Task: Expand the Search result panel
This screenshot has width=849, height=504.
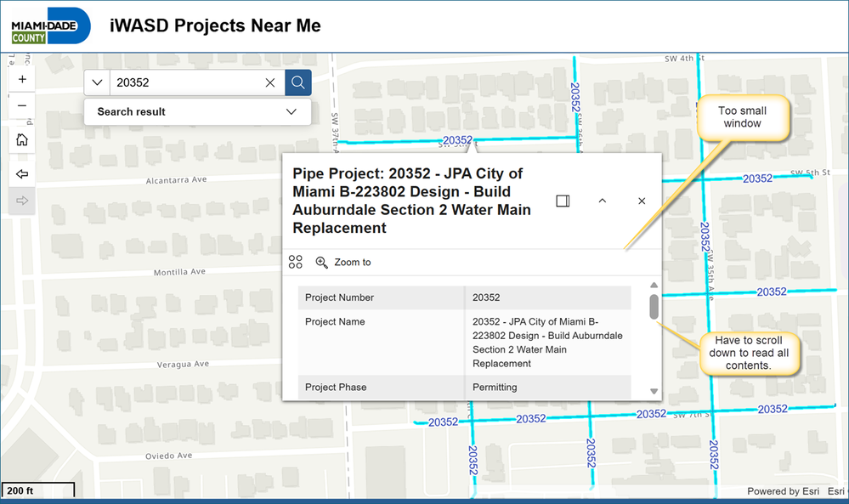Action: (291, 111)
